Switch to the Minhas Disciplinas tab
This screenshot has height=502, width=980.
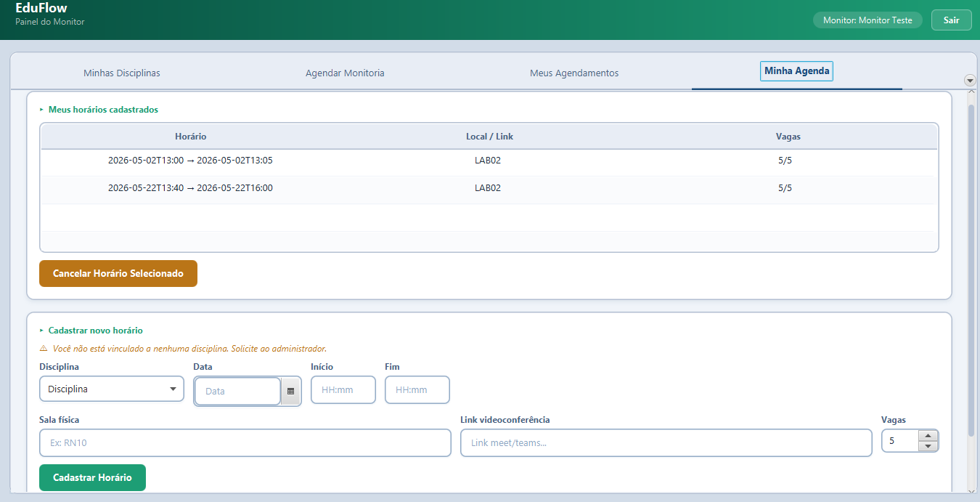coord(122,73)
